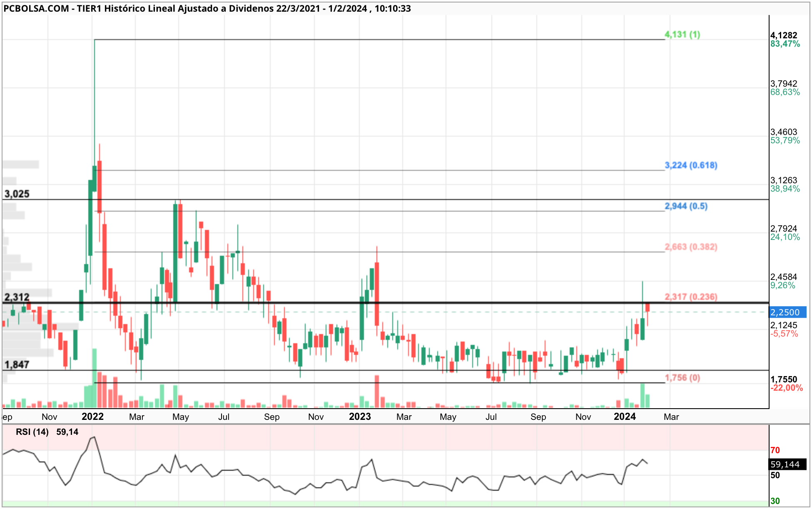Click the Sep label after 2023
812x509 pixels.
(x=538, y=417)
